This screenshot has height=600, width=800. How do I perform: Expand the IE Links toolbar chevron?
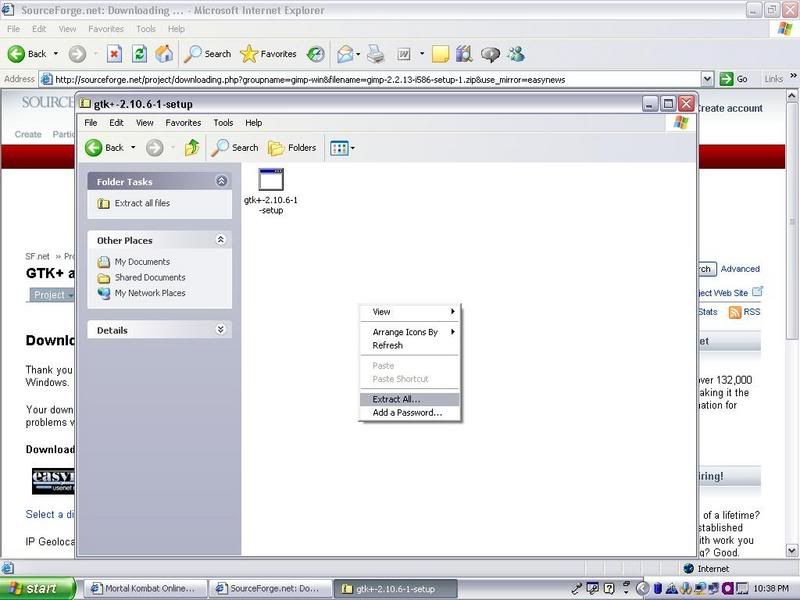click(793, 76)
